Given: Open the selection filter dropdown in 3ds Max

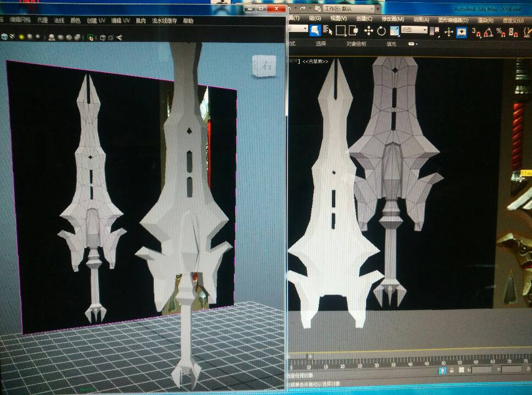Looking at the screenshot, I should (298, 29).
